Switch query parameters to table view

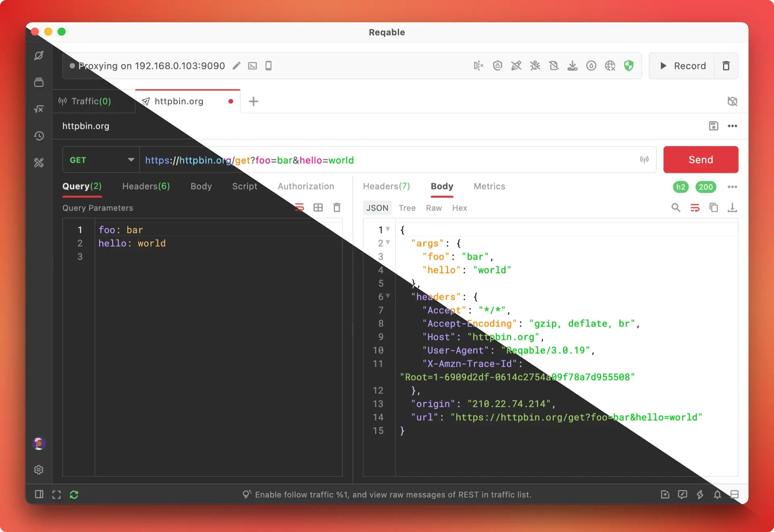(318, 207)
